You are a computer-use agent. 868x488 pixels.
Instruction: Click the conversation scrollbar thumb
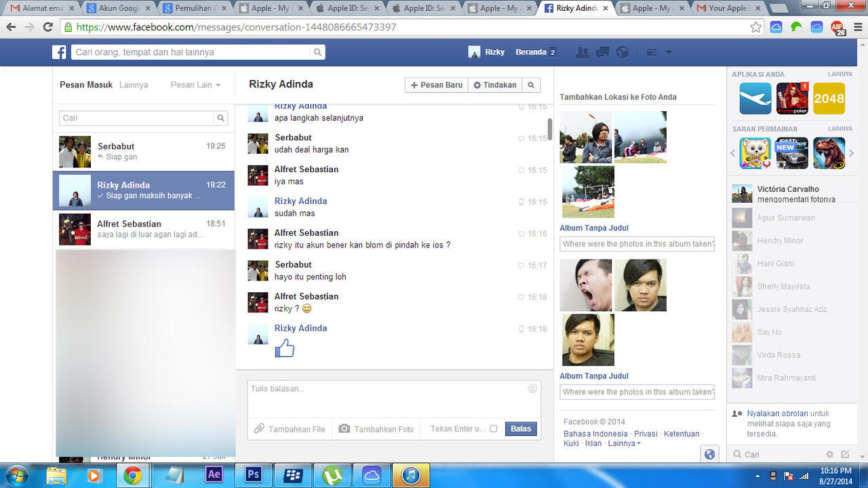(549, 129)
